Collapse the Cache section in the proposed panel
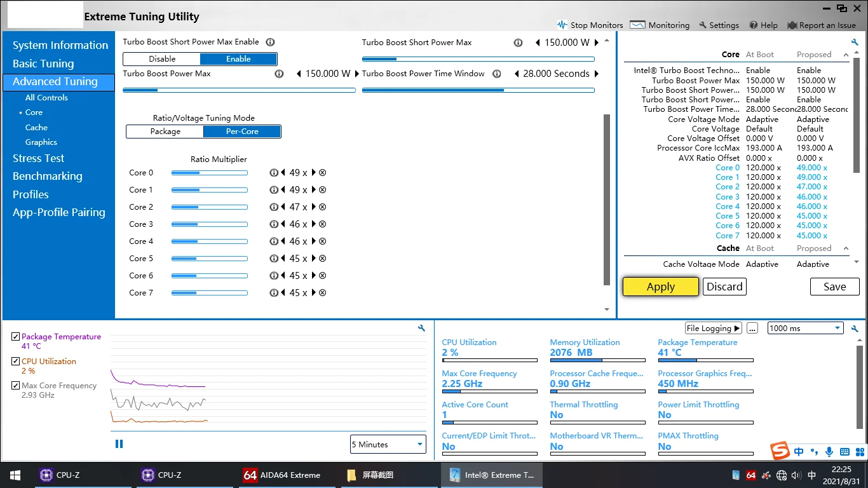The height and width of the screenshot is (488, 868). (x=846, y=248)
